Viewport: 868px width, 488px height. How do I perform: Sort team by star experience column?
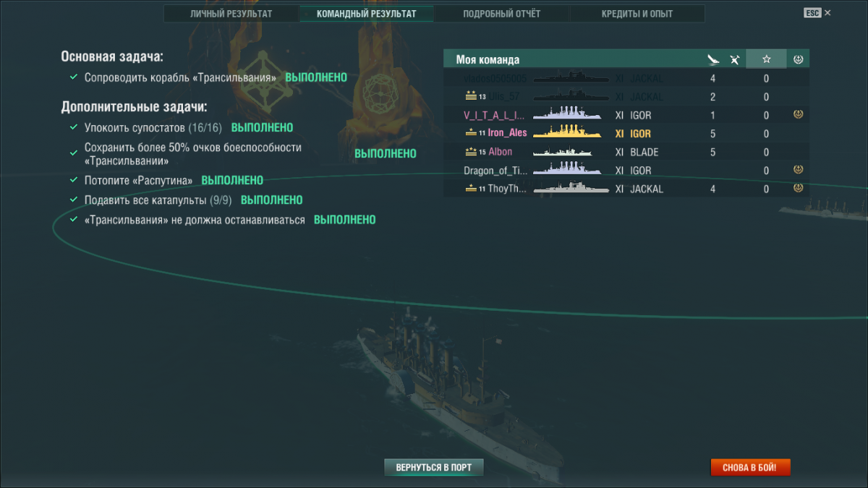click(766, 59)
